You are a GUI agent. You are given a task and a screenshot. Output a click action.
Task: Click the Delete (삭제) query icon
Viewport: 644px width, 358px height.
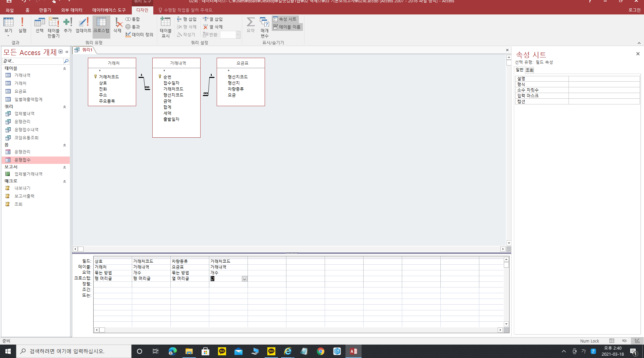click(x=117, y=25)
